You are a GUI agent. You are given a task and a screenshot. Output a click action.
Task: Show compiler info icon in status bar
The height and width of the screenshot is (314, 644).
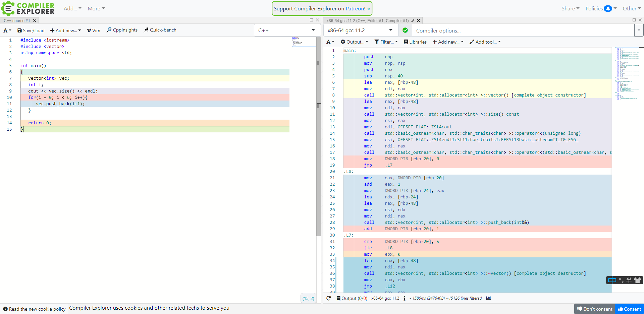click(x=404, y=298)
